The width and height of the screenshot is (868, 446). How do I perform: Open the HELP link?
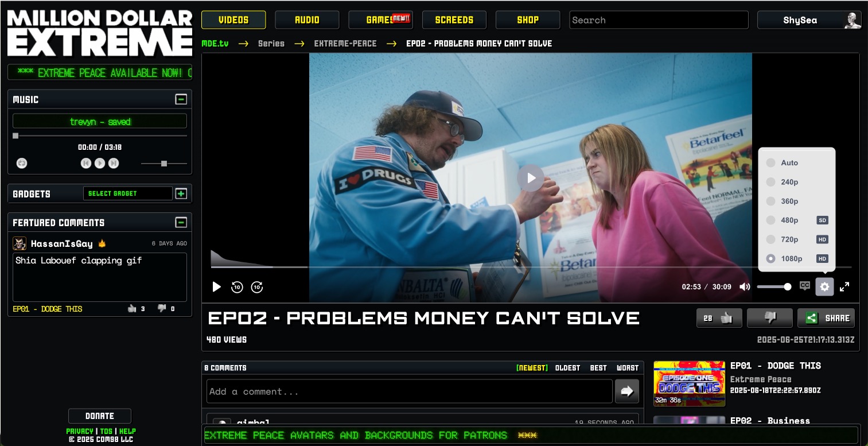[127, 431]
